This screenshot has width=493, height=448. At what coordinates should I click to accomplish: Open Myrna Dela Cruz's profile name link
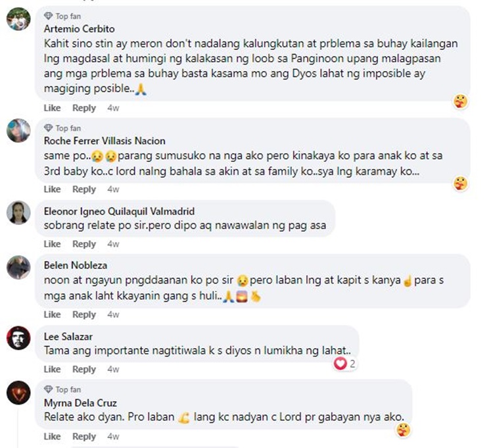click(80, 403)
